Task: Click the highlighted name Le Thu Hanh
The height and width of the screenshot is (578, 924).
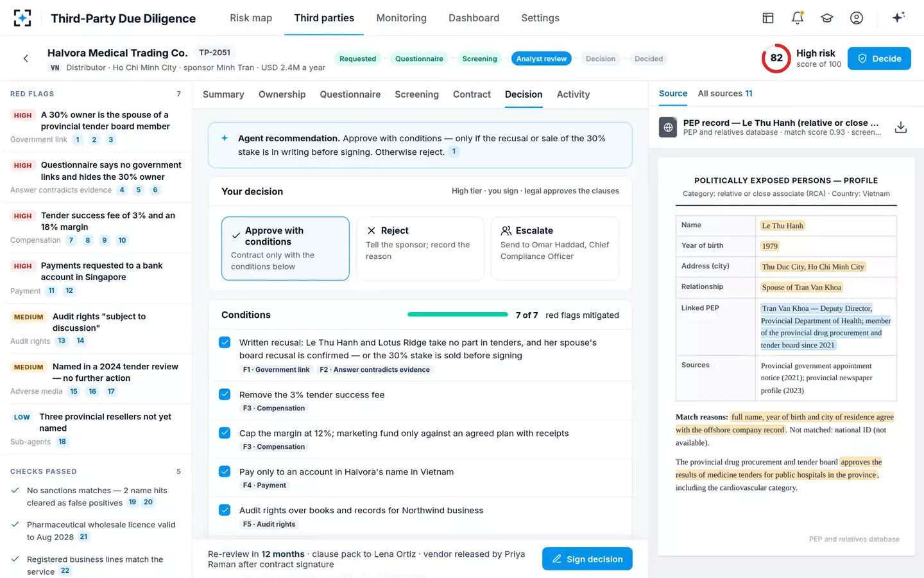Action: click(x=782, y=225)
